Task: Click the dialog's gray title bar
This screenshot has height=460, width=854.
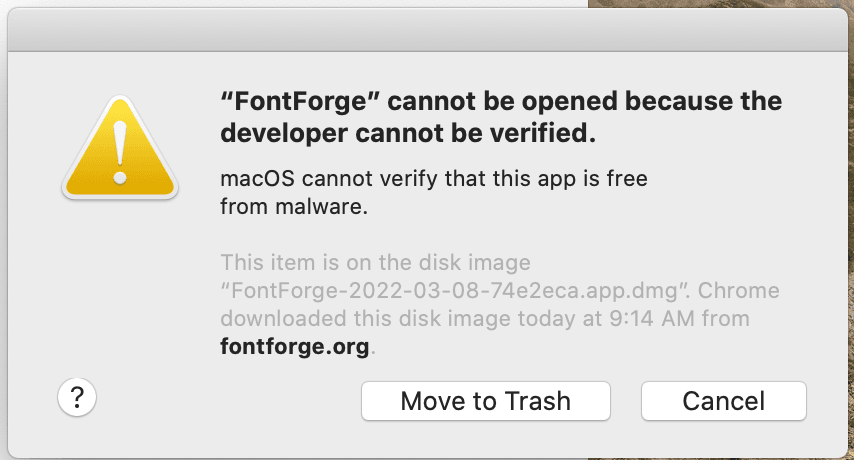Action: (428, 30)
